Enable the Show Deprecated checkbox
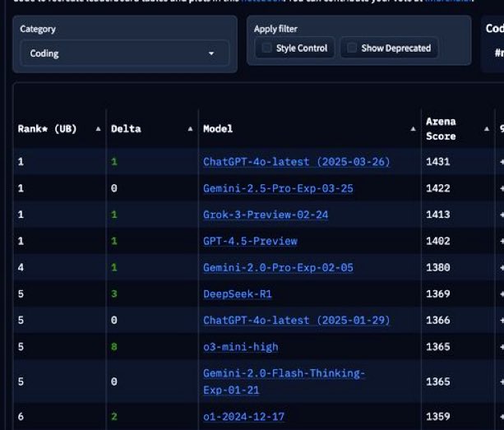 (x=352, y=48)
